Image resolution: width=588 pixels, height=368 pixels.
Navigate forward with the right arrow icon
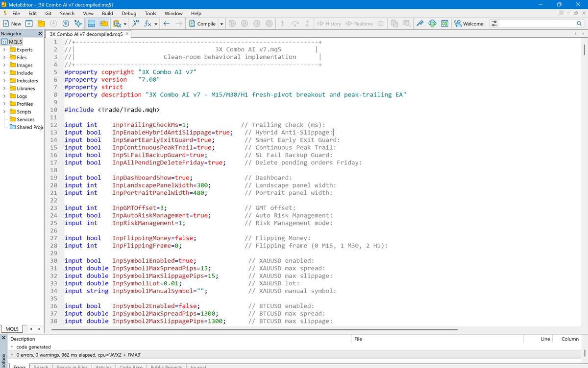click(x=179, y=23)
